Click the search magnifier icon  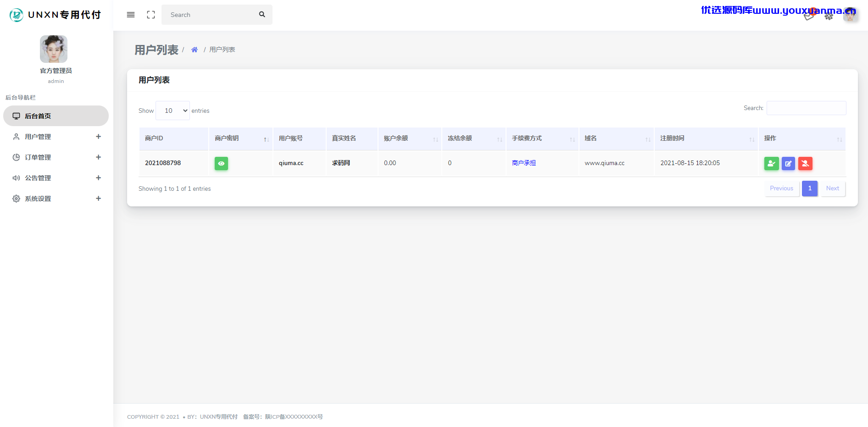(262, 15)
